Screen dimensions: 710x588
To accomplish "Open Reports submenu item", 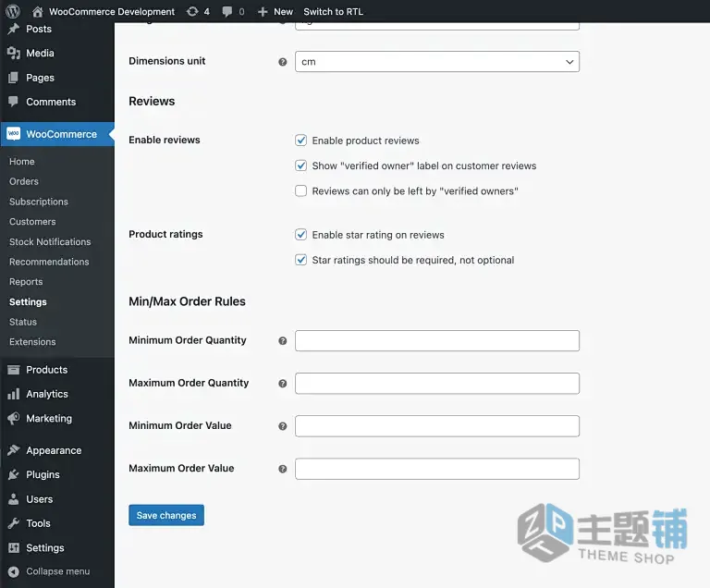I will pyautogui.click(x=26, y=282).
